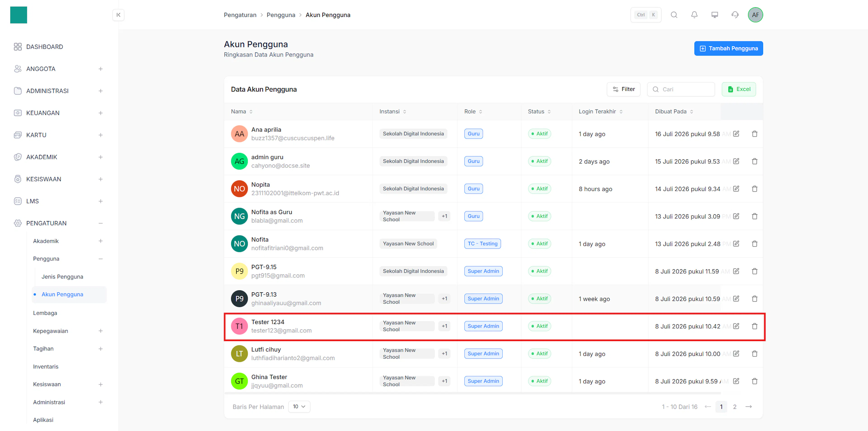Open the rows per page dropdown
The height and width of the screenshot is (431, 868).
[299, 407]
